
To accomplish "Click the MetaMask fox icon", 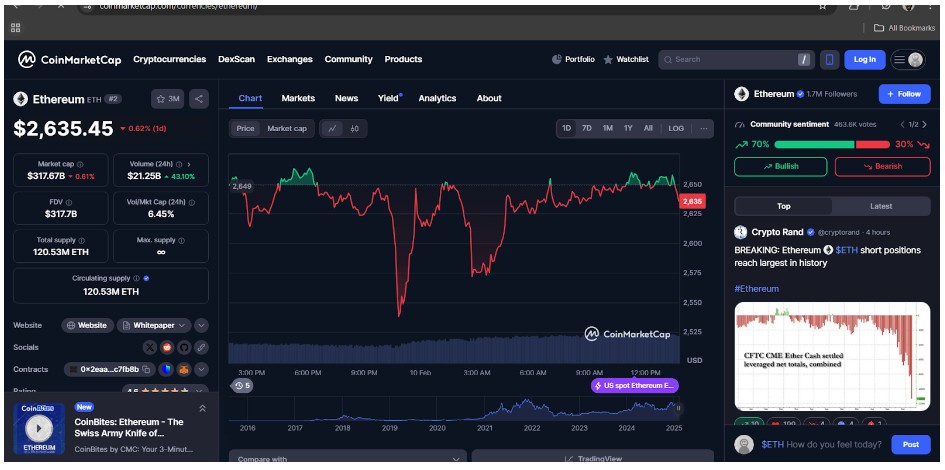I will [x=183, y=369].
